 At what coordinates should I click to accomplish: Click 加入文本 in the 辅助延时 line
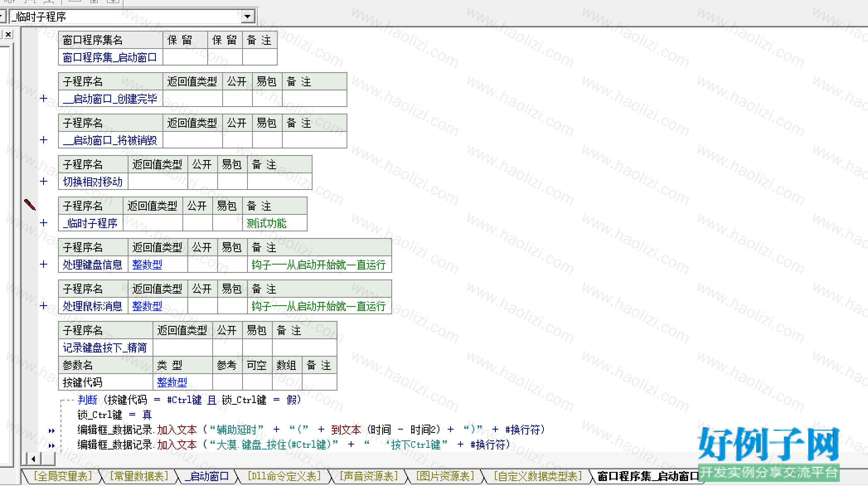coord(177,430)
